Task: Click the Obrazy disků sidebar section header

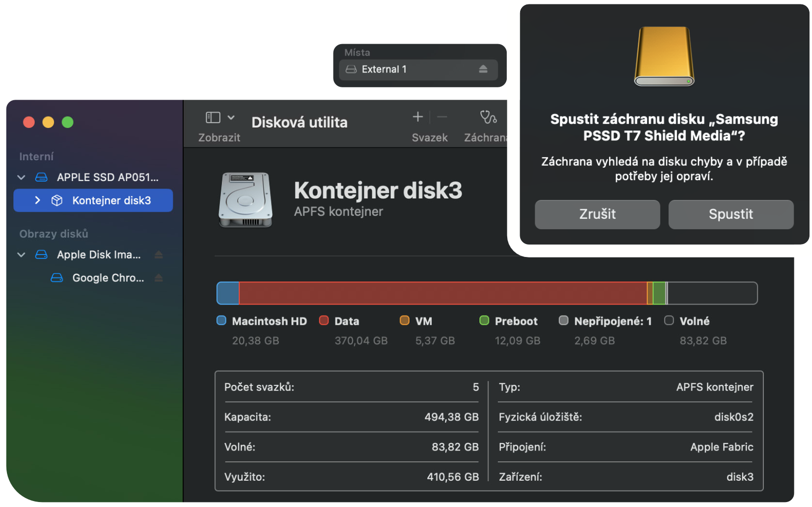Action: click(54, 234)
